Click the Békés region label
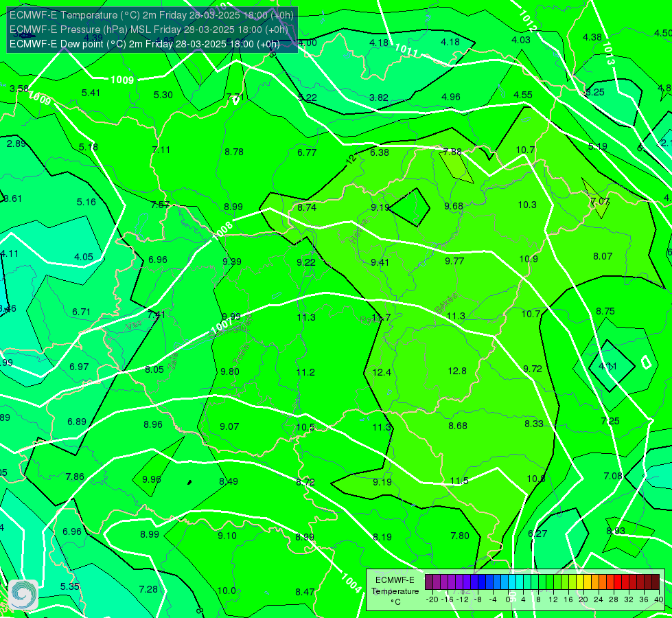Image resolution: width=672 pixels, height=618 pixels. click(x=445, y=304)
